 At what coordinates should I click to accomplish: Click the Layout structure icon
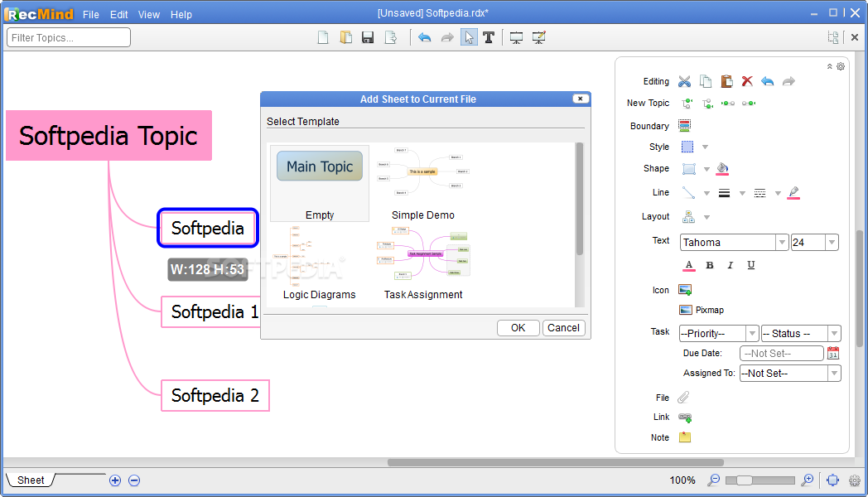688,216
